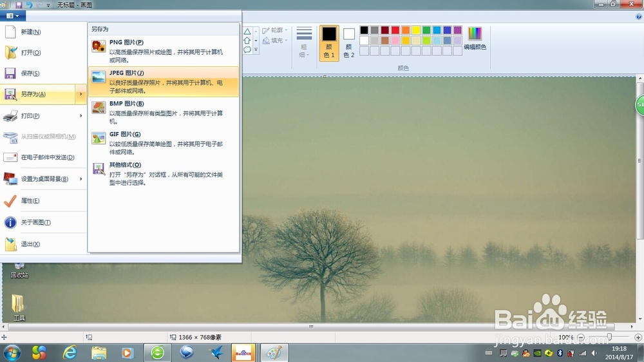Select the up arrow shape
The width and height of the screenshot is (644, 362).
click(247, 41)
